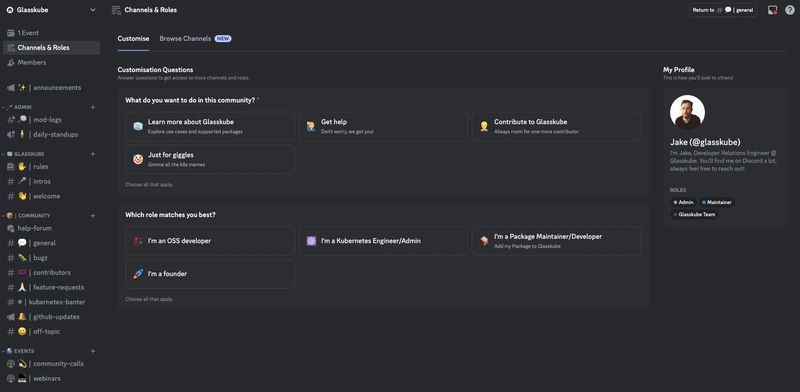This screenshot has height=392, width=800.
Task: Click the Jake (@glasskube) profile name
Action: click(705, 142)
